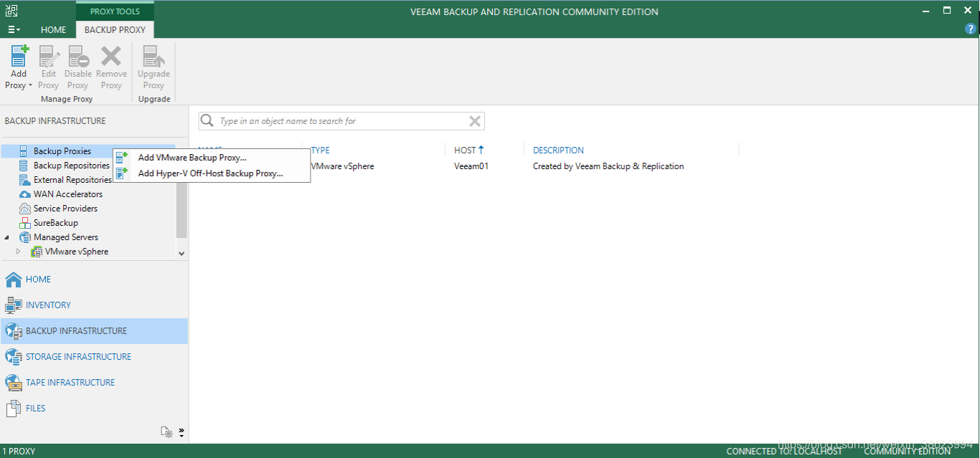
Task: Click the Managed Servers tree icon
Action: (24, 237)
